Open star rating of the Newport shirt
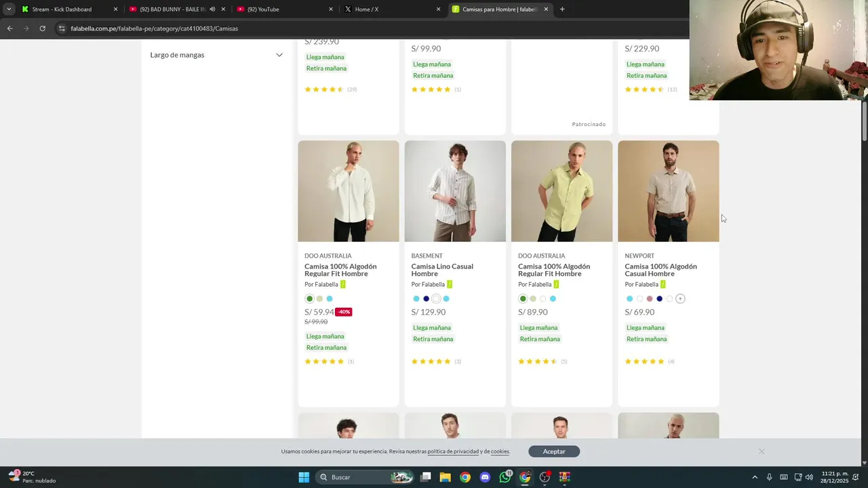The width and height of the screenshot is (868, 488). 644,361
